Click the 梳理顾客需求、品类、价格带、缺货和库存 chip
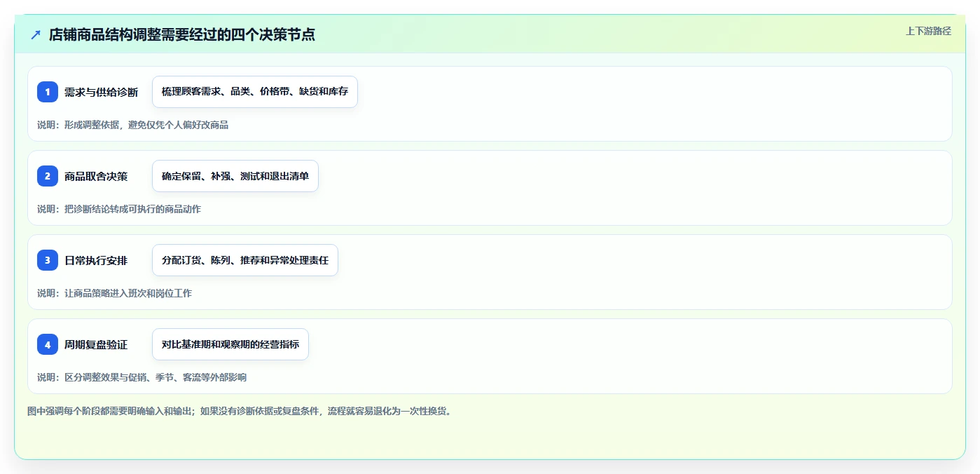This screenshot has height=474, width=980. 255,92
